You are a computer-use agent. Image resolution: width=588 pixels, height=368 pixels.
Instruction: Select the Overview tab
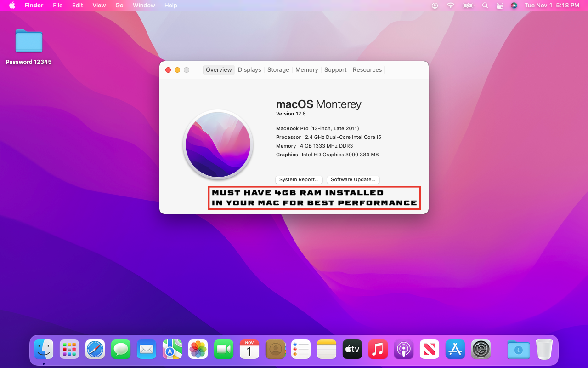click(x=219, y=70)
